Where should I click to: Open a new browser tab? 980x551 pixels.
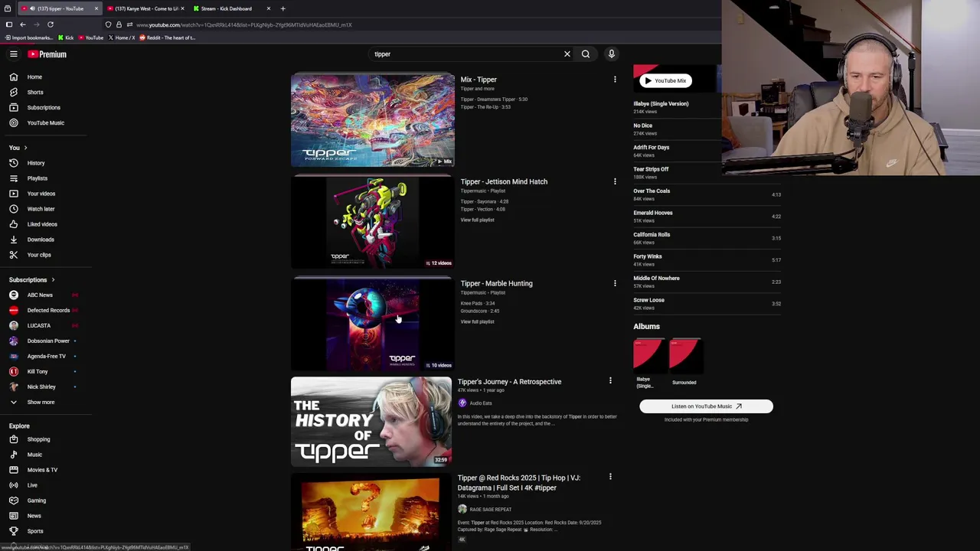click(283, 8)
